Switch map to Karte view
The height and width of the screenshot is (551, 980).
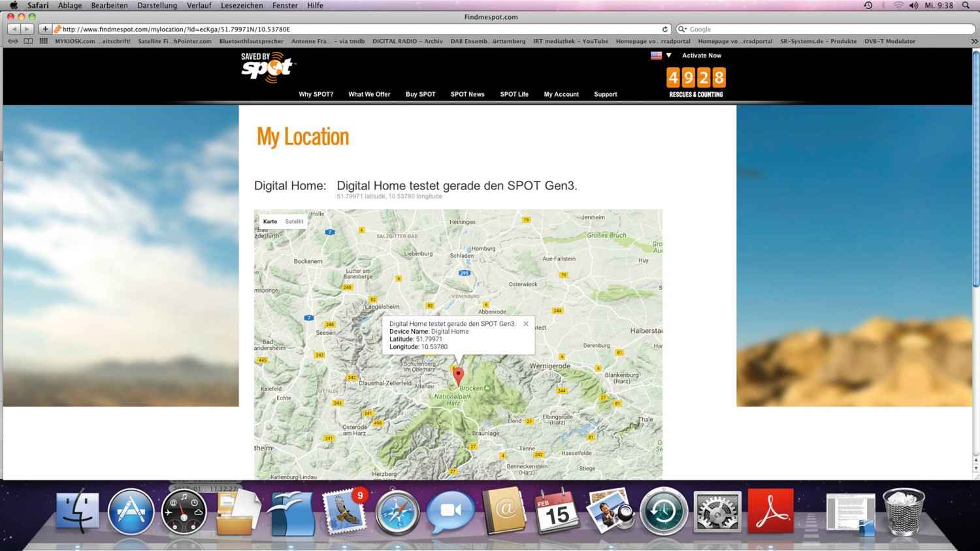pos(270,221)
